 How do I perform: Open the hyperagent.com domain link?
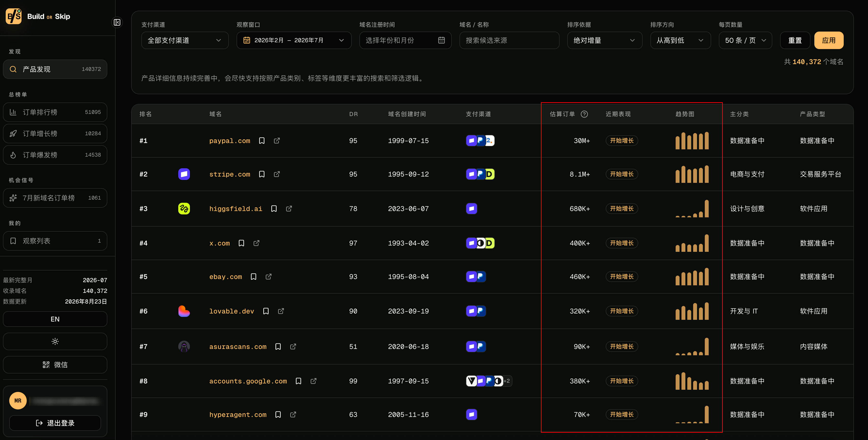[x=238, y=415]
